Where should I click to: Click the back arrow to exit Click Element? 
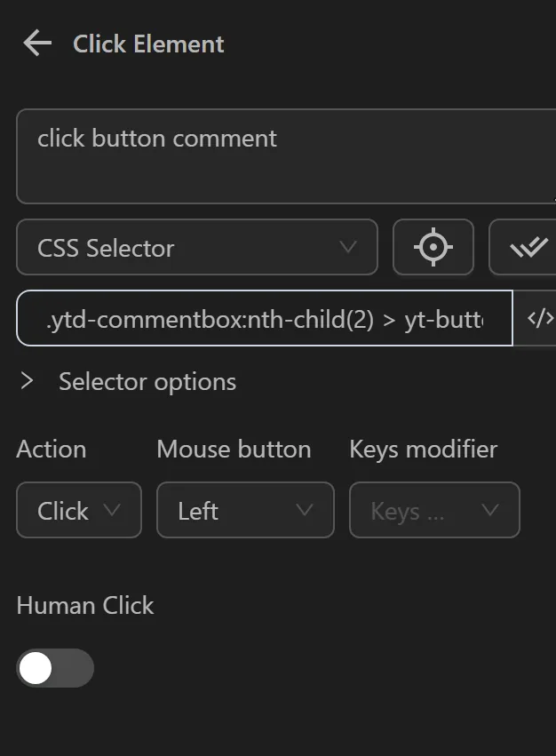pyautogui.click(x=36, y=43)
